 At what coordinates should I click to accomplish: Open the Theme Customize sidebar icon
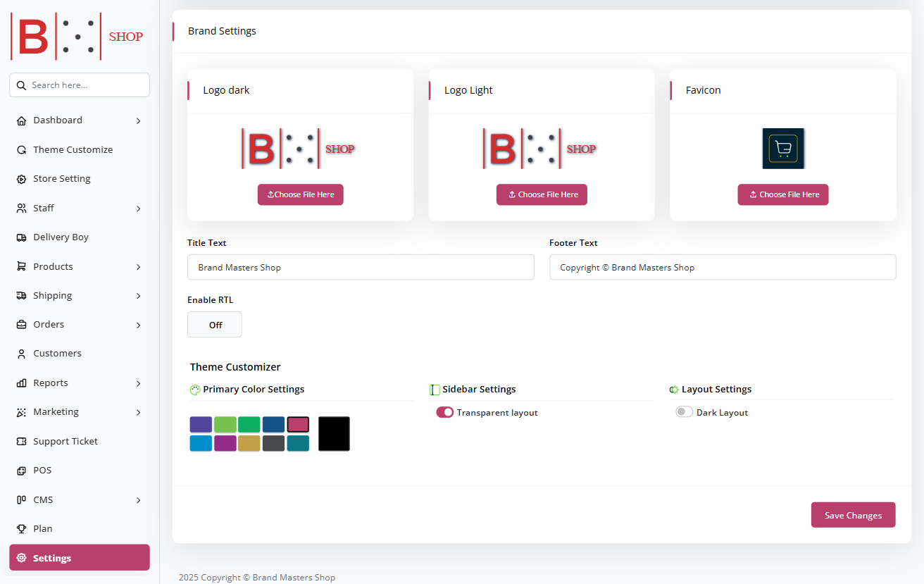pyautogui.click(x=21, y=149)
